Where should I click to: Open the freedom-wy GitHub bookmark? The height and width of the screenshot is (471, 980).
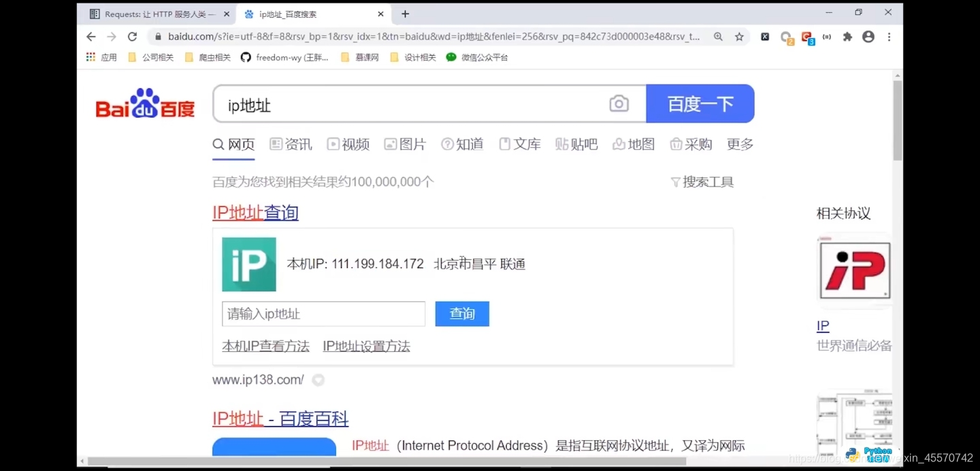[285, 57]
